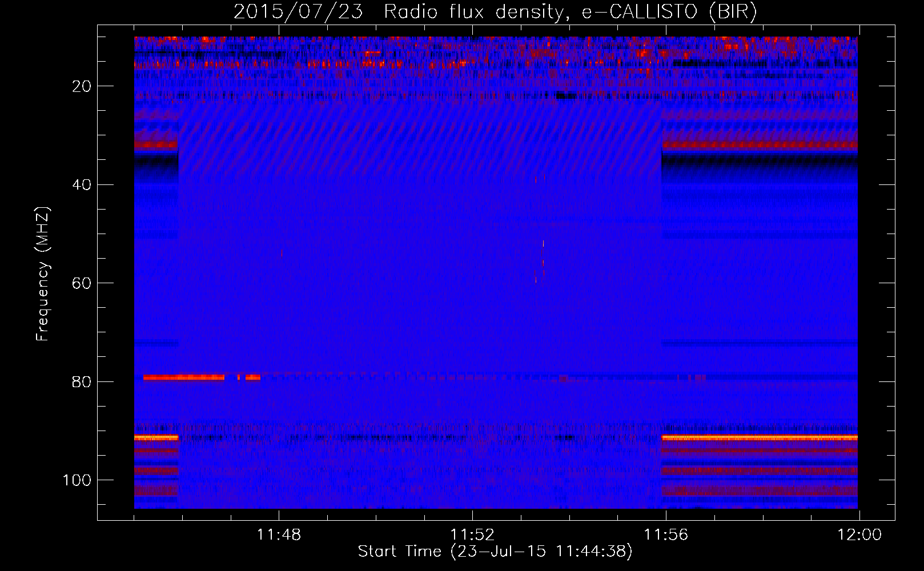Select the 'Frequency (MHZ)' axis label
924x571 pixels.
[x=43, y=274]
